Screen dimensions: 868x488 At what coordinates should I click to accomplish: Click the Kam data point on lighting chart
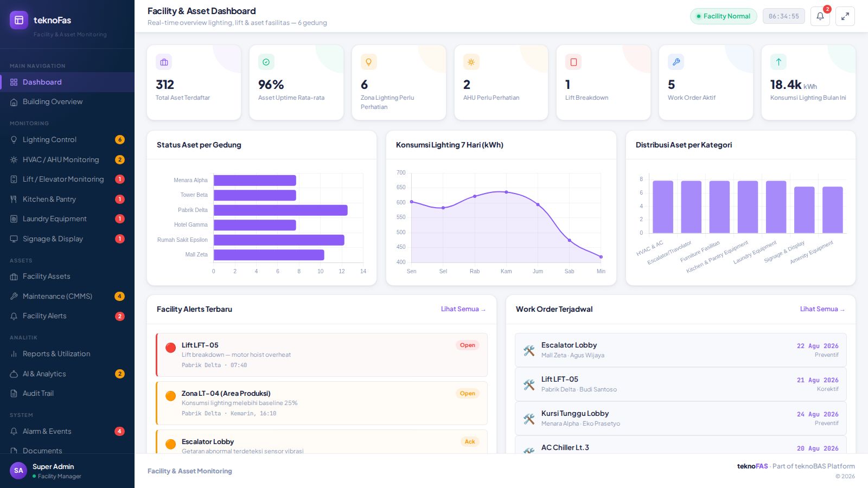(506, 192)
